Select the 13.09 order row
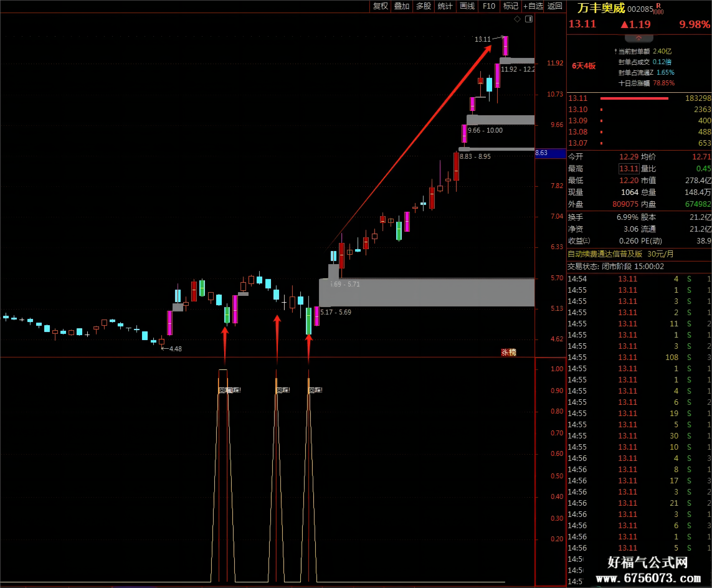 [639, 121]
